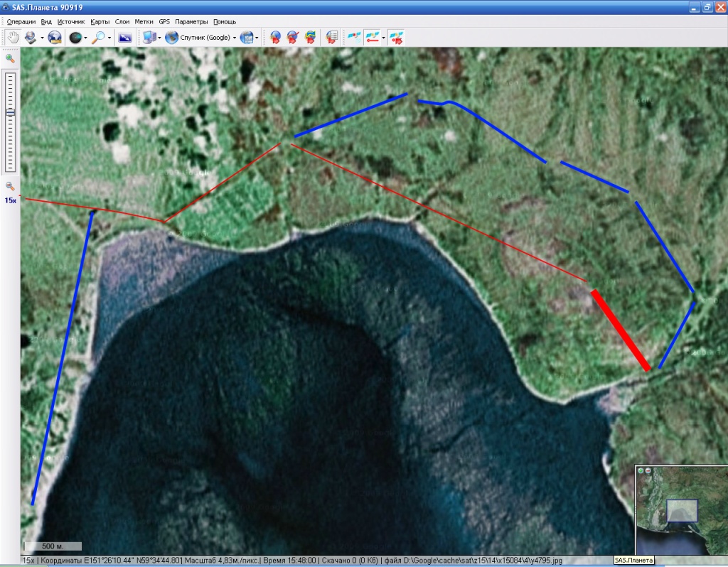Select the hand pan tool

[13, 37]
